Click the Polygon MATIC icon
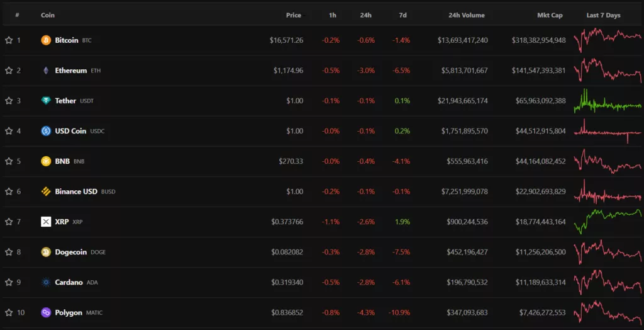The image size is (644, 330). (46, 312)
